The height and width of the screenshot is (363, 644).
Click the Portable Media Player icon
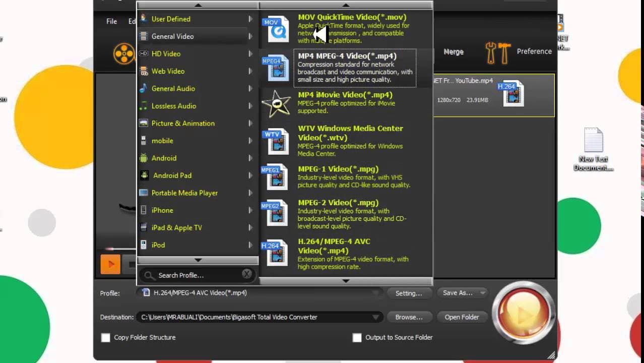point(144,193)
